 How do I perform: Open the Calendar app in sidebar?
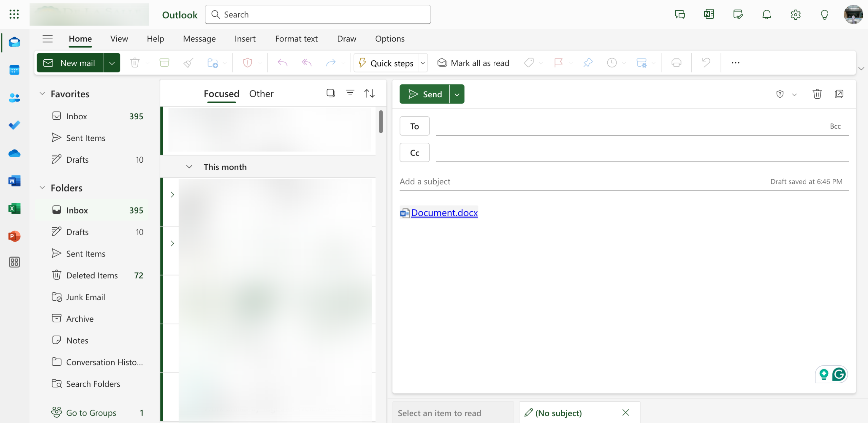(x=14, y=70)
